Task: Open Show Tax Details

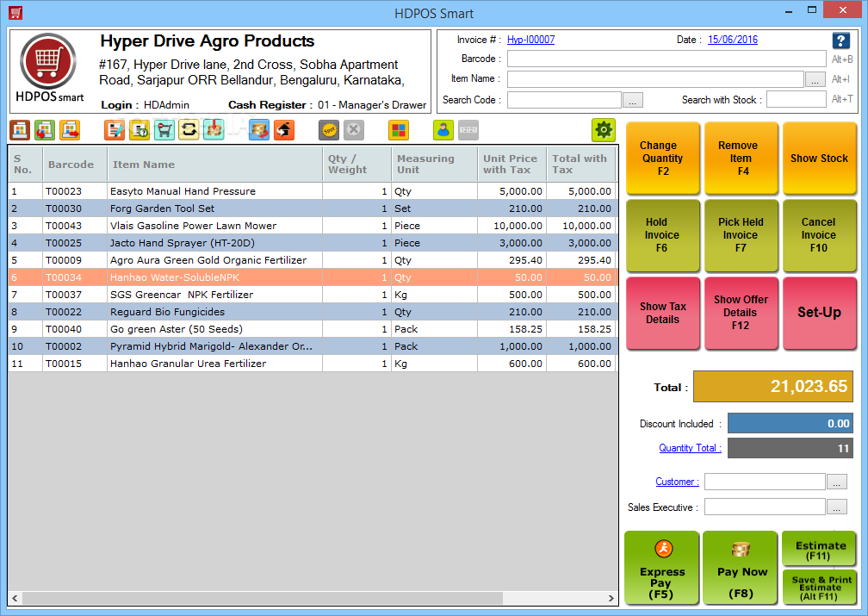Action: tap(663, 313)
